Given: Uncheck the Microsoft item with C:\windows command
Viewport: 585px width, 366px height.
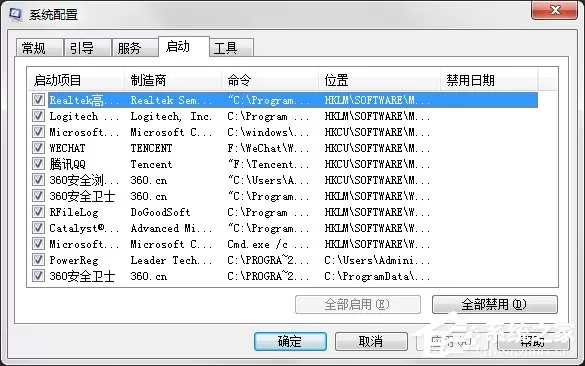Looking at the screenshot, I should [x=38, y=132].
